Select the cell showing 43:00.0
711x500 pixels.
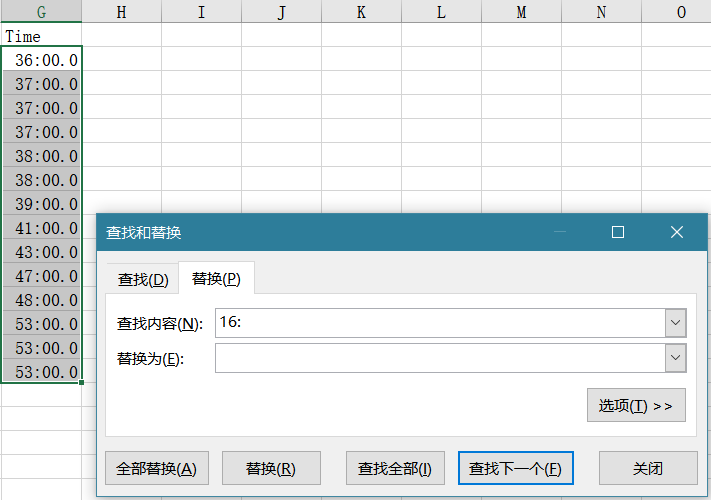[x=41, y=252]
